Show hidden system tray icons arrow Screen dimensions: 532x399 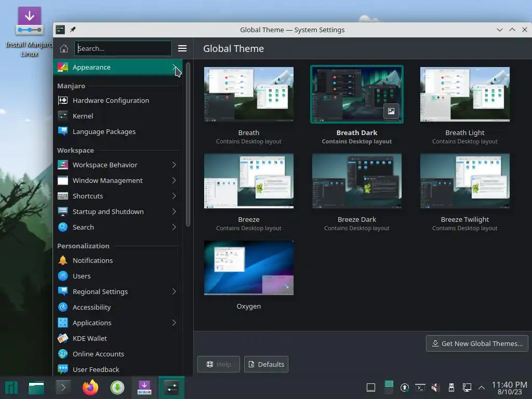[x=482, y=388]
